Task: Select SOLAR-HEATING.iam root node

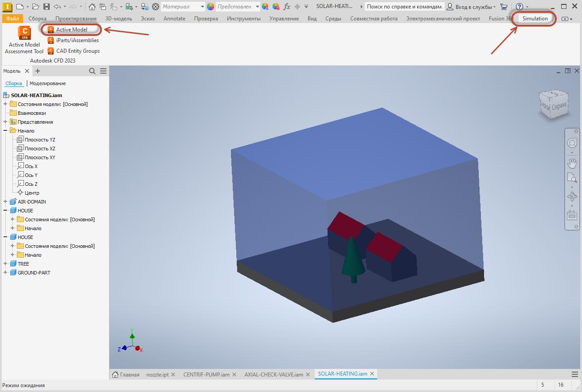Action: [36, 95]
